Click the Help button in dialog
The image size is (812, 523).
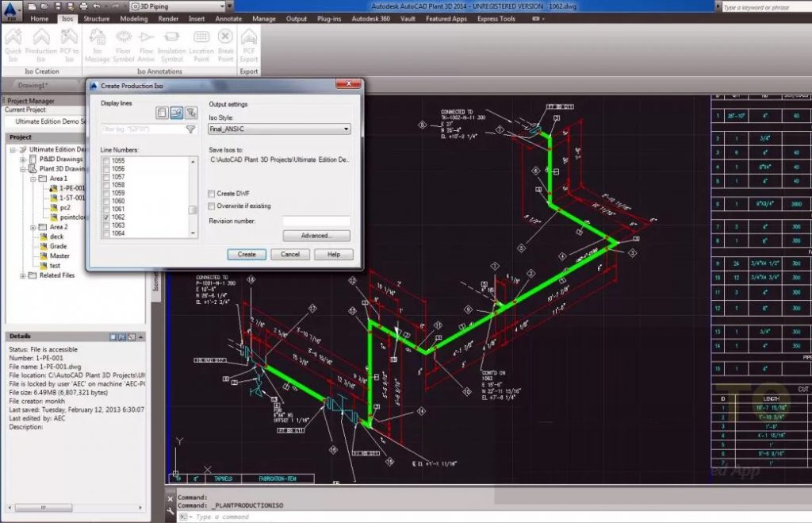click(x=334, y=255)
